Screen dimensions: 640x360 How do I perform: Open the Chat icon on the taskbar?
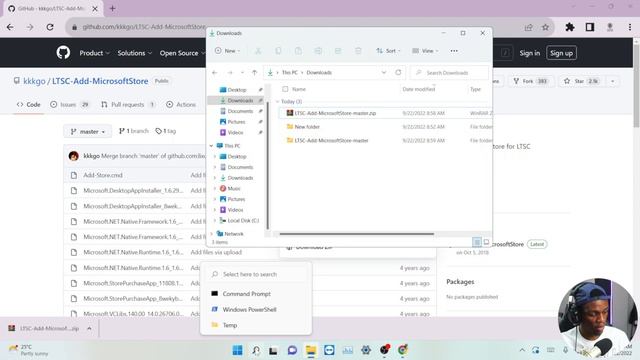point(292,350)
